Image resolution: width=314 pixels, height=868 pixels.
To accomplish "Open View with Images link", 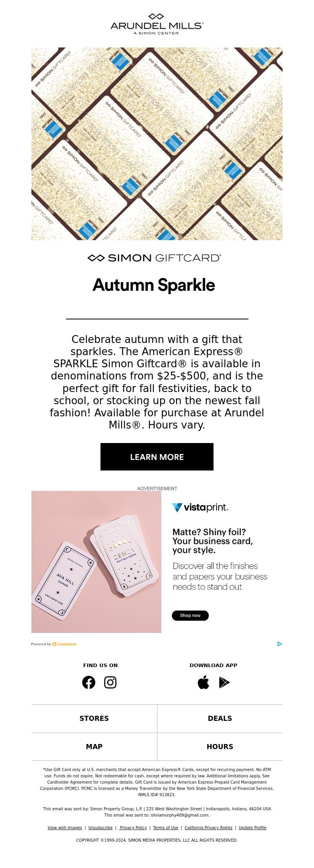I will [x=65, y=828].
